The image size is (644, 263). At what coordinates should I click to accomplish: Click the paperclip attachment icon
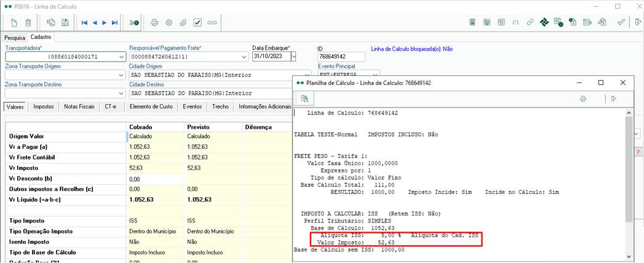tap(183, 23)
